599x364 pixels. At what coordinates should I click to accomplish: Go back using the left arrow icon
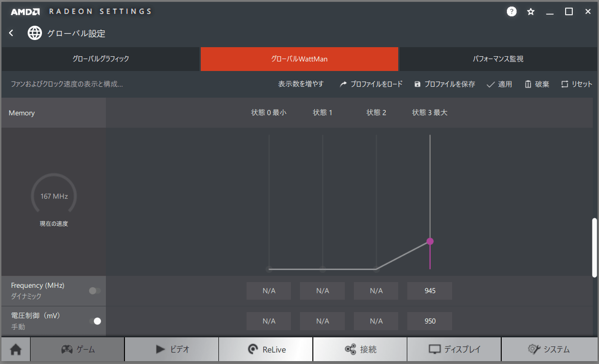11,33
